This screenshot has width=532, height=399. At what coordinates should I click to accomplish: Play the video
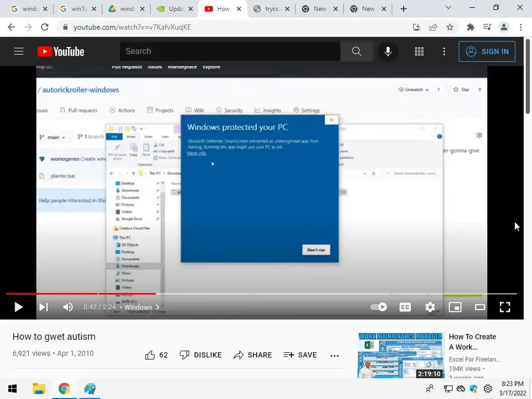click(18, 307)
